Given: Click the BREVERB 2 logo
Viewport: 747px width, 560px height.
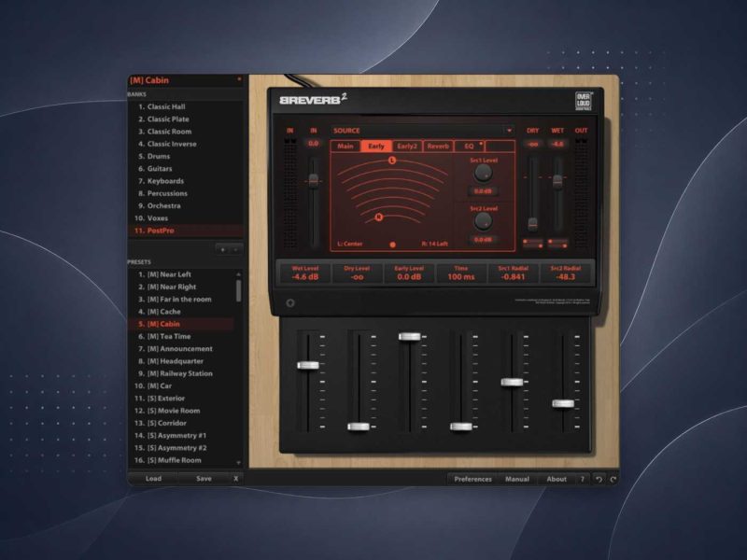Looking at the screenshot, I should point(313,99).
